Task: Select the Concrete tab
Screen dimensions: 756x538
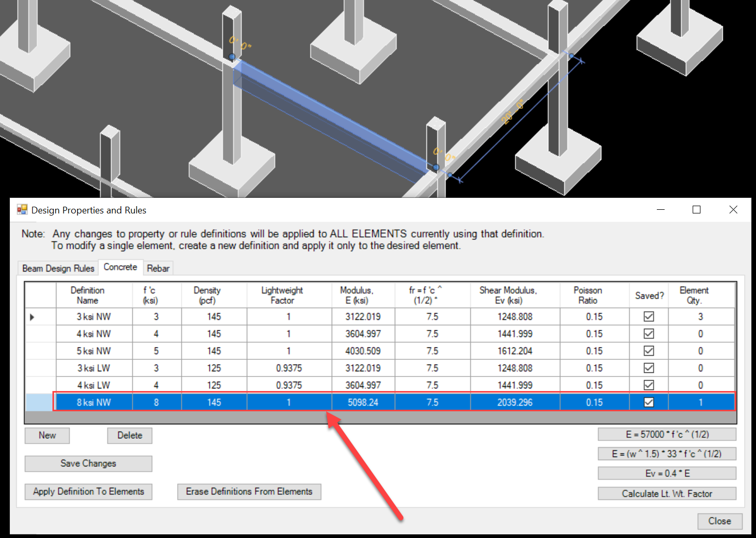Action: pyautogui.click(x=120, y=267)
